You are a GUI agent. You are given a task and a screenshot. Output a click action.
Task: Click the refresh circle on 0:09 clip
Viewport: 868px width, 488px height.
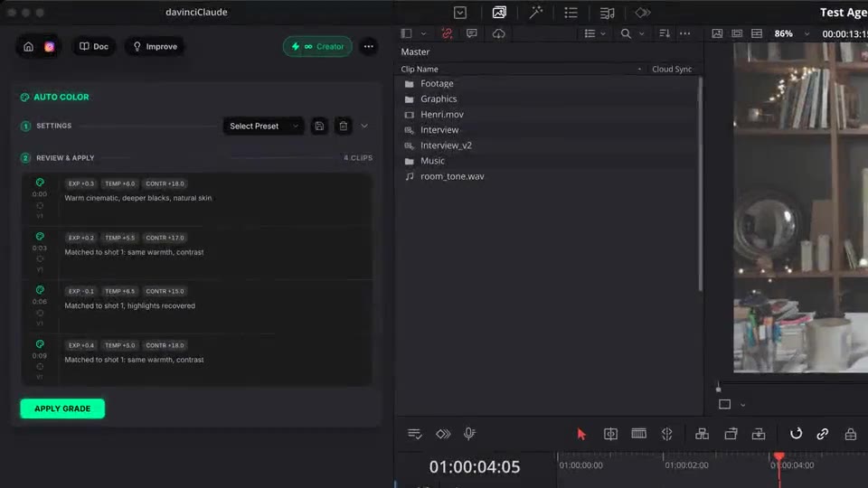pos(40,366)
